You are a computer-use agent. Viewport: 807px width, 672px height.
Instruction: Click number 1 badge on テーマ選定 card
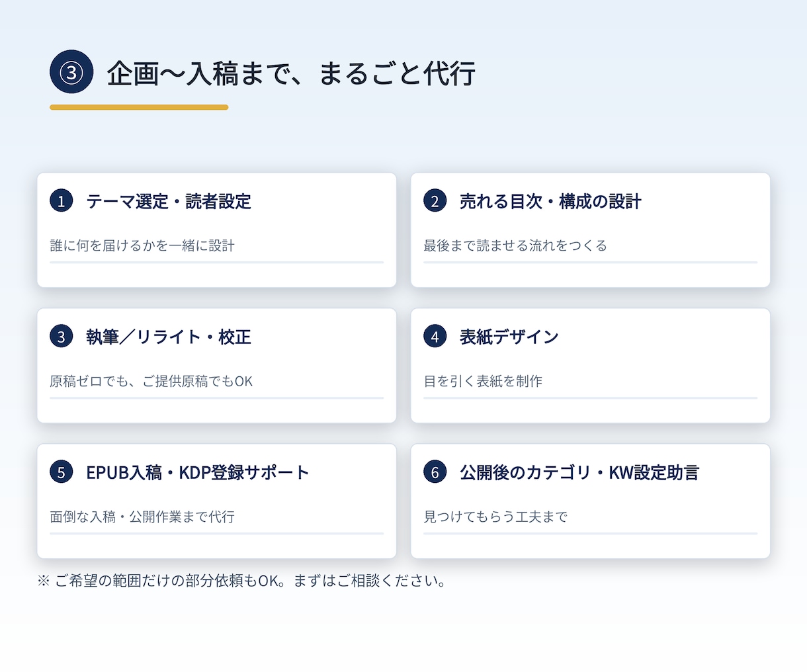[x=62, y=201]
